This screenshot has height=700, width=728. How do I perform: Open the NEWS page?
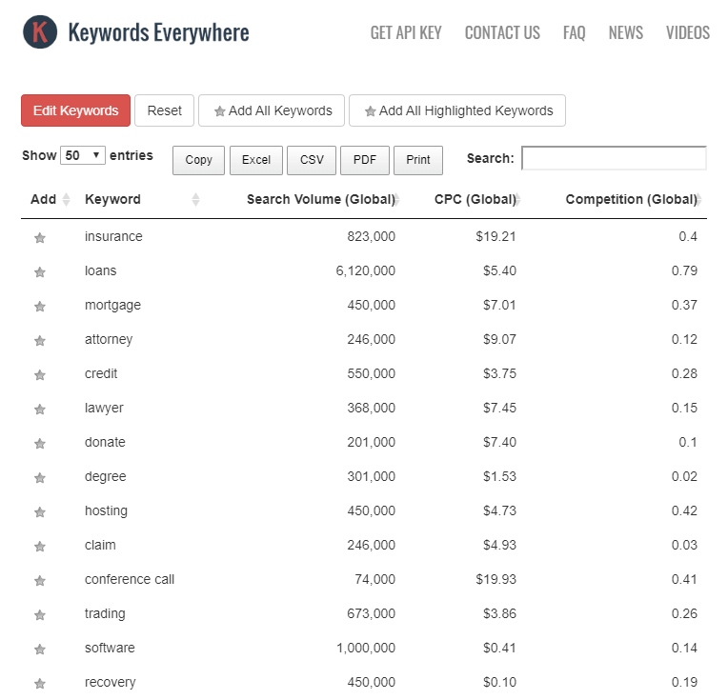pos(625,32)
